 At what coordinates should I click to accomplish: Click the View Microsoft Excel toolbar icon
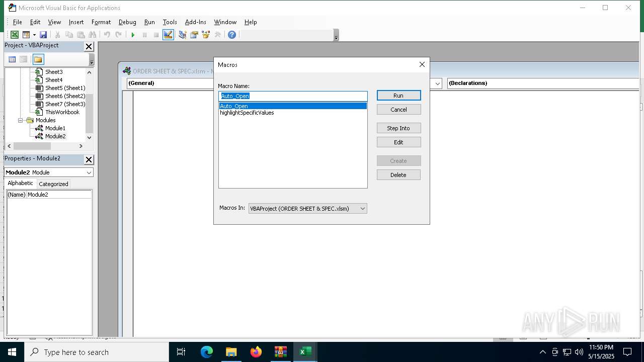(x=15, y=35)
